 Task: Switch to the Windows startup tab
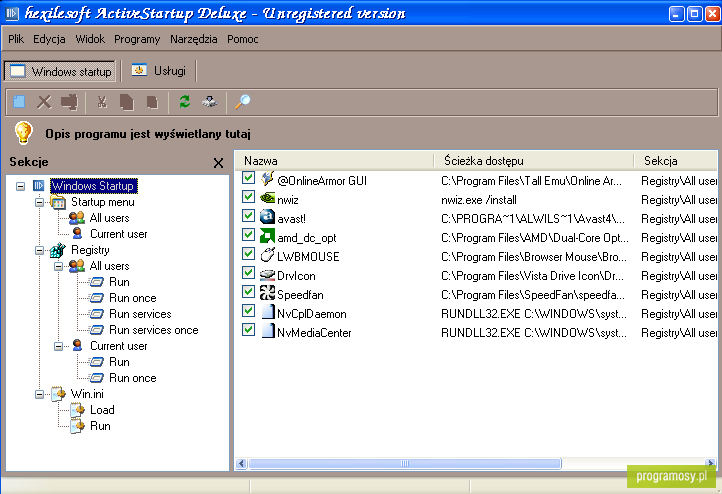point(60,71)
